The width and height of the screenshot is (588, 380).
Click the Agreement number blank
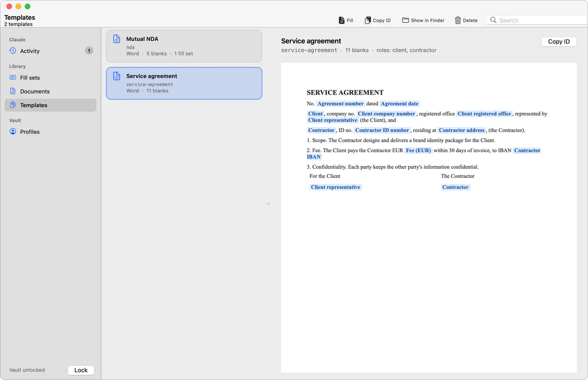(340, 104)
